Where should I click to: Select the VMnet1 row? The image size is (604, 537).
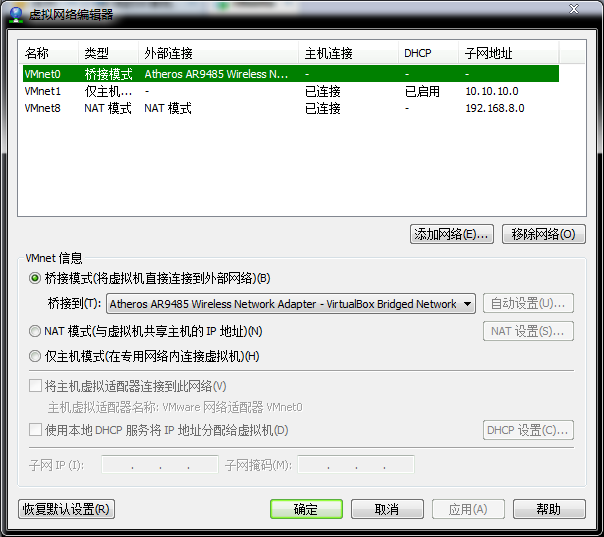(291, 91)
